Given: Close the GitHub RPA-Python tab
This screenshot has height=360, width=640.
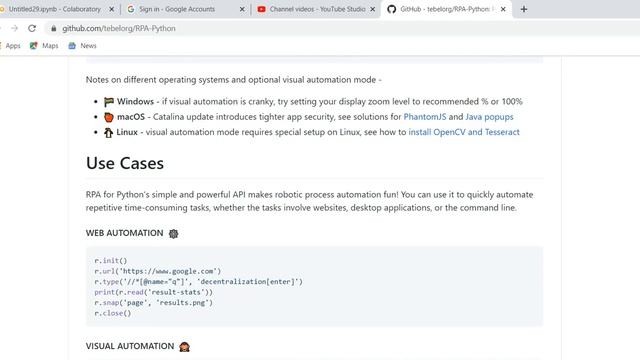Looking at the screenshot, I should 503,9.
